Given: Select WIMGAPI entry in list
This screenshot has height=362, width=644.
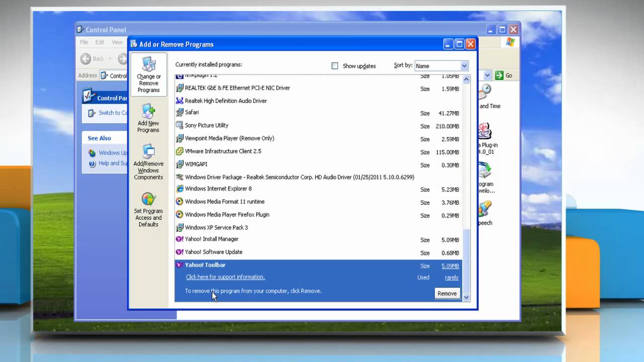Looking at the screenshot, I should pyautogui.click(x=318, y=164).
